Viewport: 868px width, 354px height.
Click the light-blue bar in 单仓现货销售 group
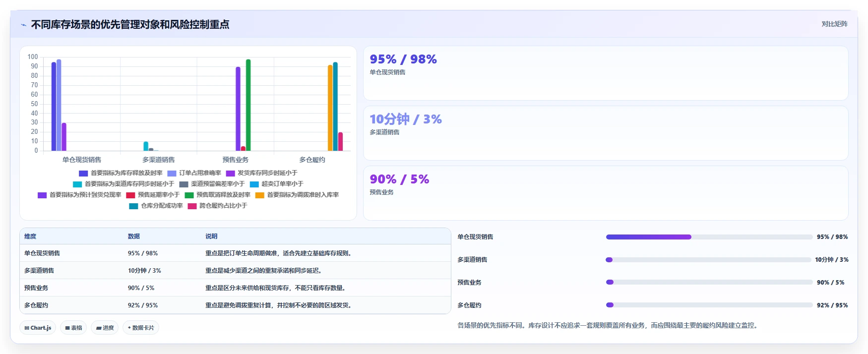(59, 105)
